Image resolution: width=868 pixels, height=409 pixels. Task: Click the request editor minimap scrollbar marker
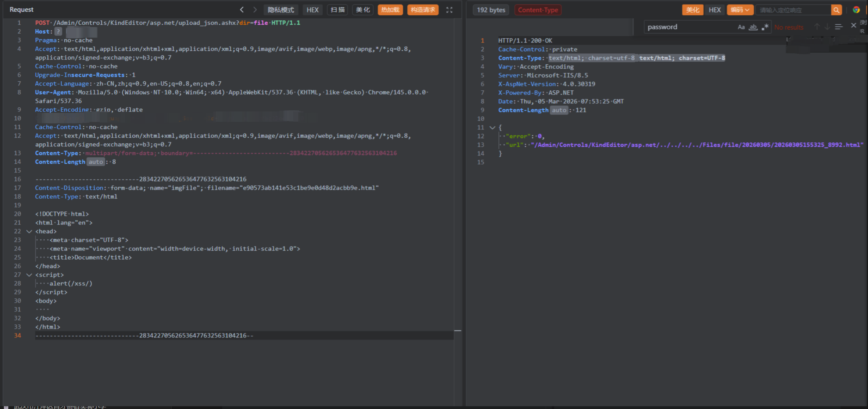[458, 330]
